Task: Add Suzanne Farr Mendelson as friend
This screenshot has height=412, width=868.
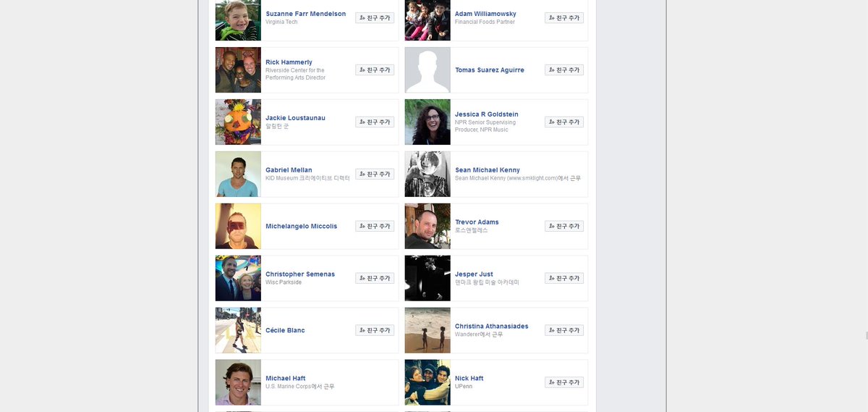Action: [x=375, y=18]
